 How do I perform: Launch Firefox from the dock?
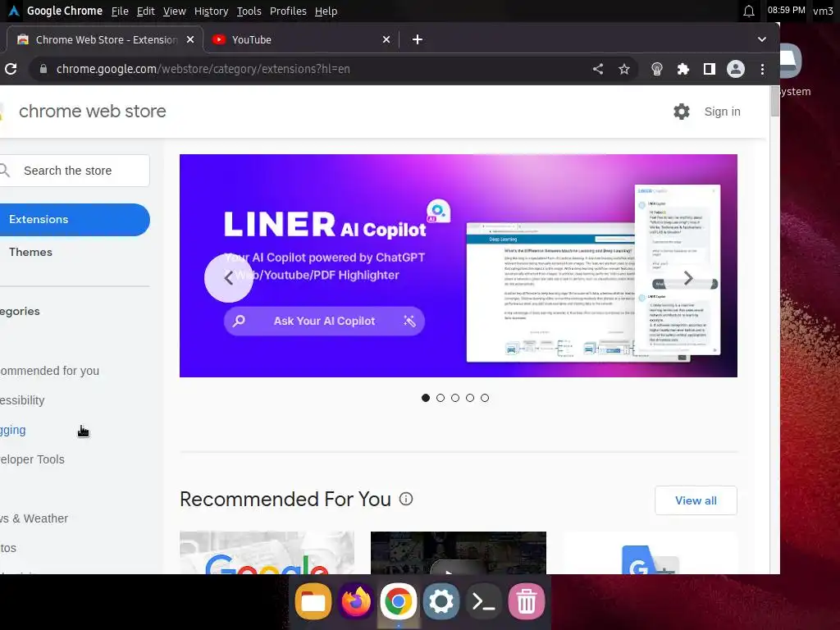[x=356, y=601]
